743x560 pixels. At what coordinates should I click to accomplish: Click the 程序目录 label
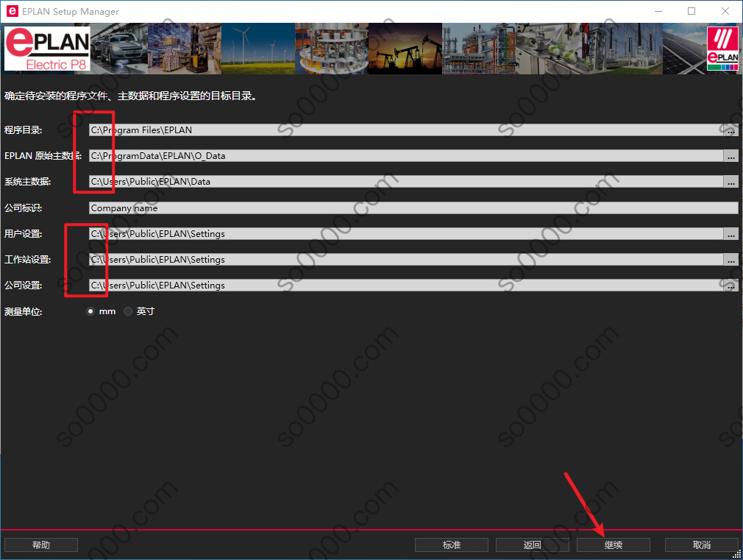pos(24,130)
